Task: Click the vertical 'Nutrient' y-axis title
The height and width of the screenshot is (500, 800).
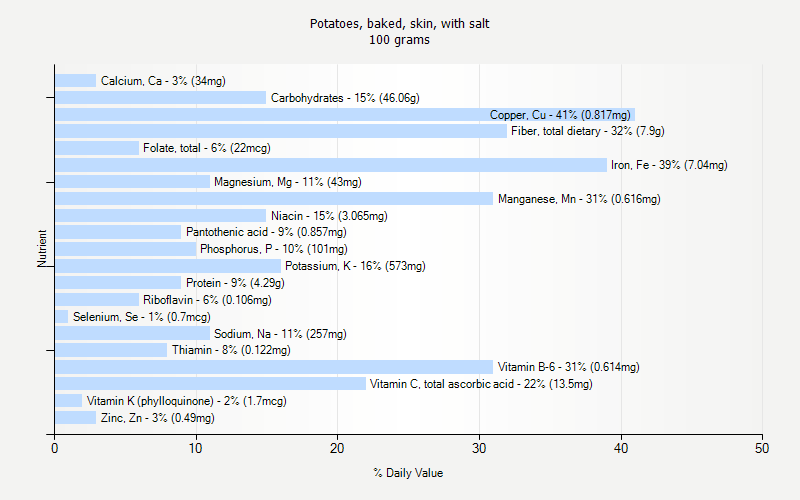Action: (x=42, y=248)
